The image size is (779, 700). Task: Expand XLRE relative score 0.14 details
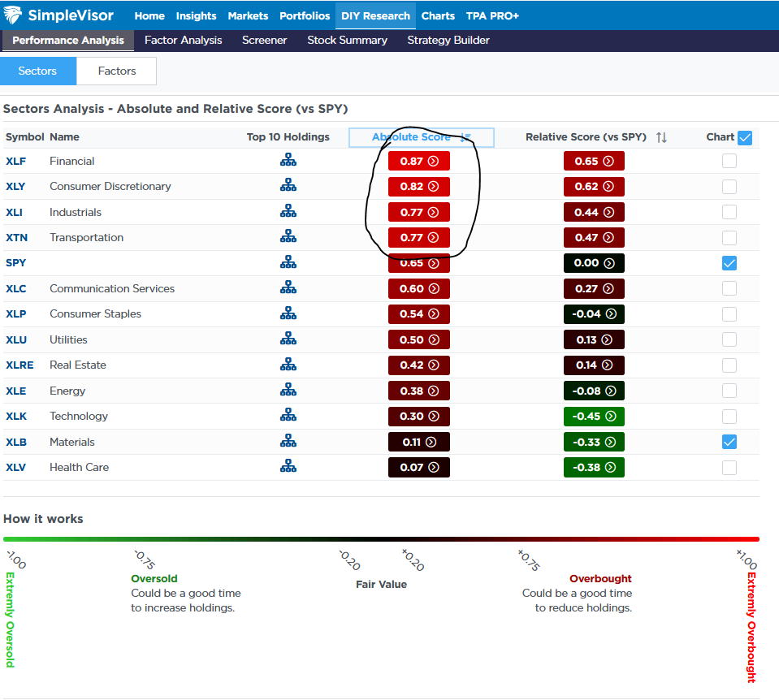594,365
